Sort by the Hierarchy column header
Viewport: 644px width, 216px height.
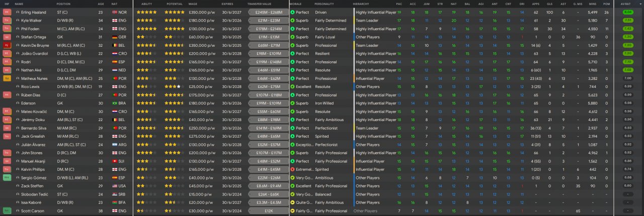(x=360, y=4)
